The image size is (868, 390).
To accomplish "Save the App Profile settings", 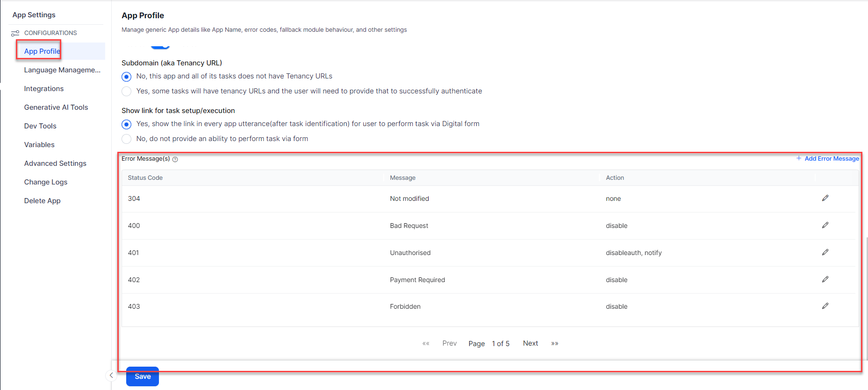I will pyautogui.click(x=143, y=376).
